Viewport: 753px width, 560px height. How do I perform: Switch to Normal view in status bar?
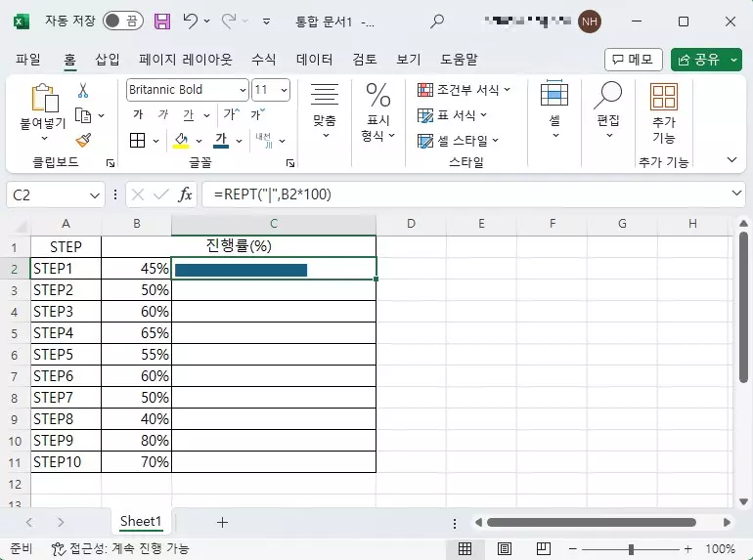click(x=465, y=548)
